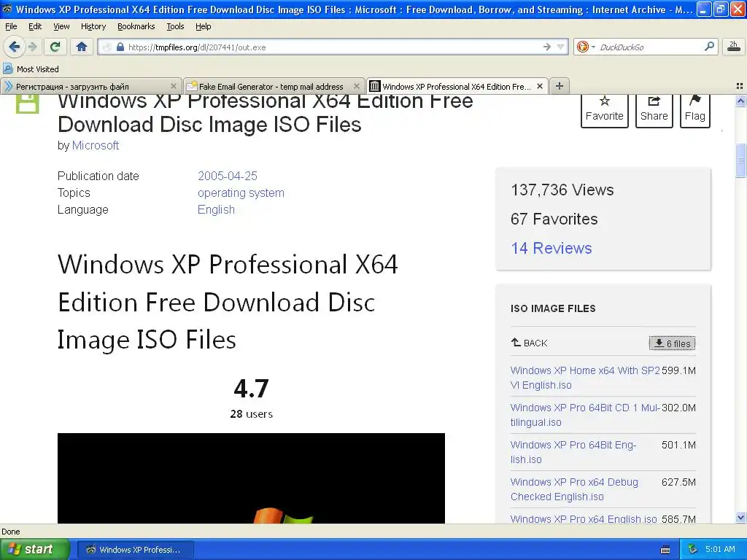Open the browser home page
Viewport: 747px width, 560px height.
[82, 47]
